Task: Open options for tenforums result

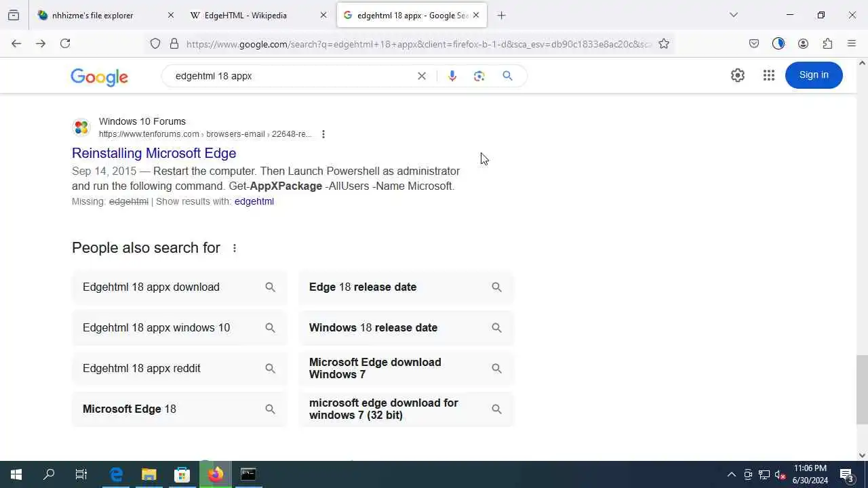Action: pos(323,134)
